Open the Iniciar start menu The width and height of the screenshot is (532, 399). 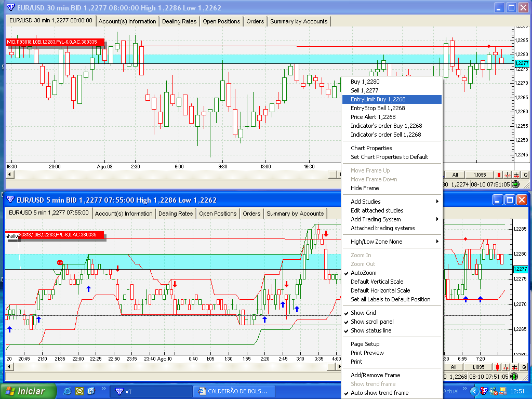point(26,391)
